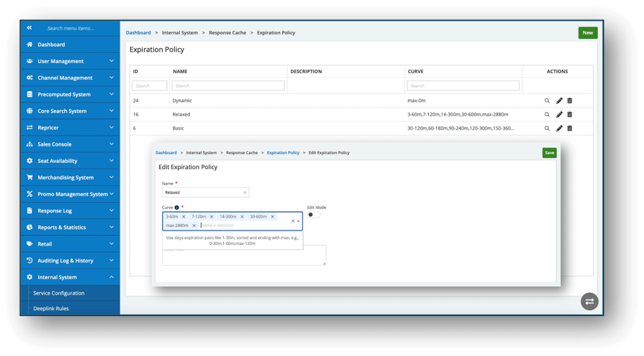This screenshot has width=644, height=356.
Task: Open Service Configuration submenu item
Action: 59,293
